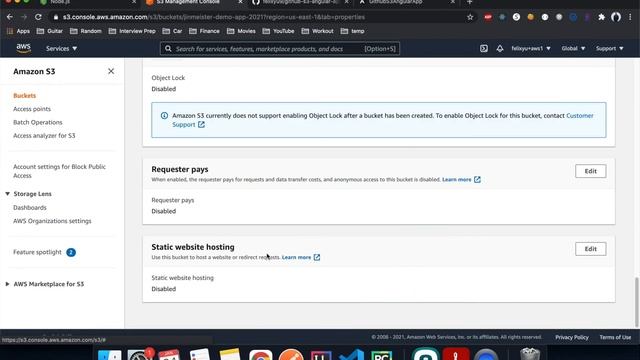640x360 pixels.
Task: Open Feature spotlight in sidebar
Action: click(x=37, y=252)
